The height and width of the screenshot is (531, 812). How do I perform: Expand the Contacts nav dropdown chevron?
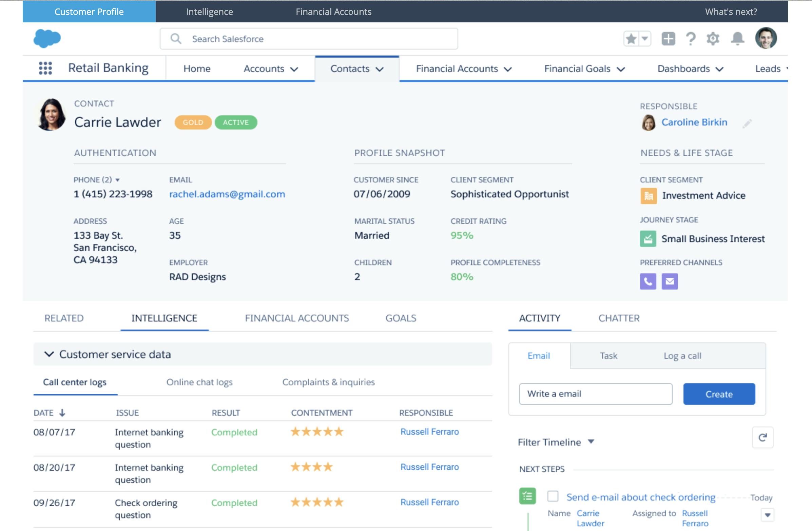380,69
